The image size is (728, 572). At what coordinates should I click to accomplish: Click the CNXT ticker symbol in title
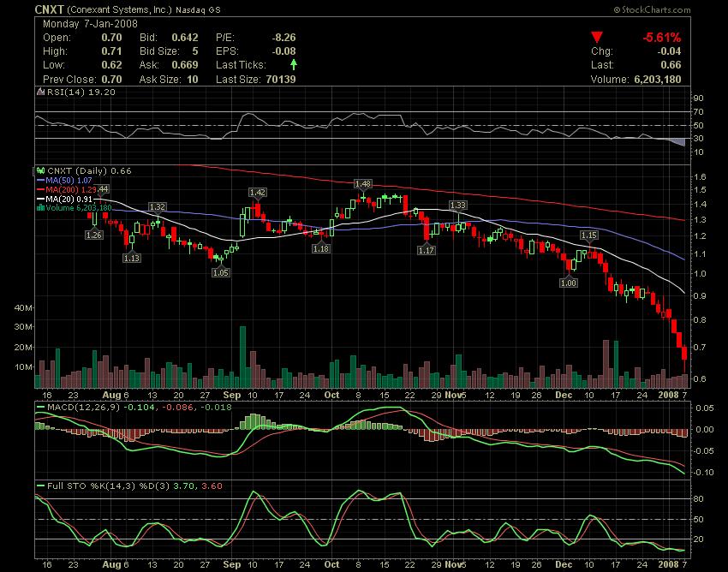pos(49,9)
